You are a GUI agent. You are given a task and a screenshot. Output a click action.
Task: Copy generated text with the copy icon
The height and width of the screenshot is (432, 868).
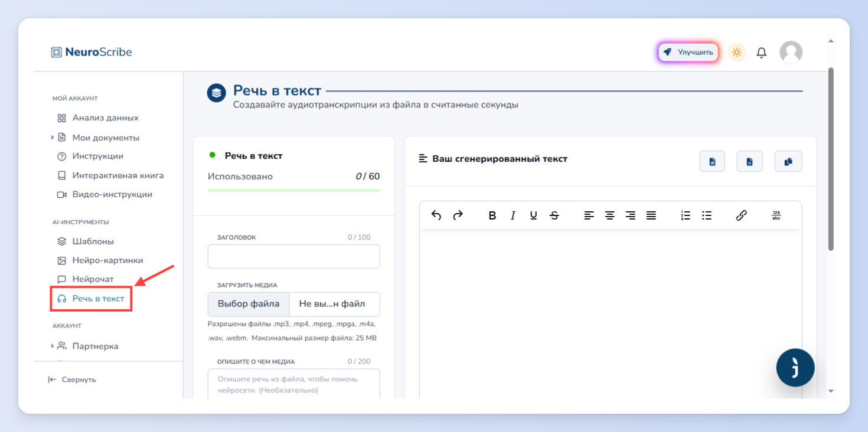[x=788, y=162]
